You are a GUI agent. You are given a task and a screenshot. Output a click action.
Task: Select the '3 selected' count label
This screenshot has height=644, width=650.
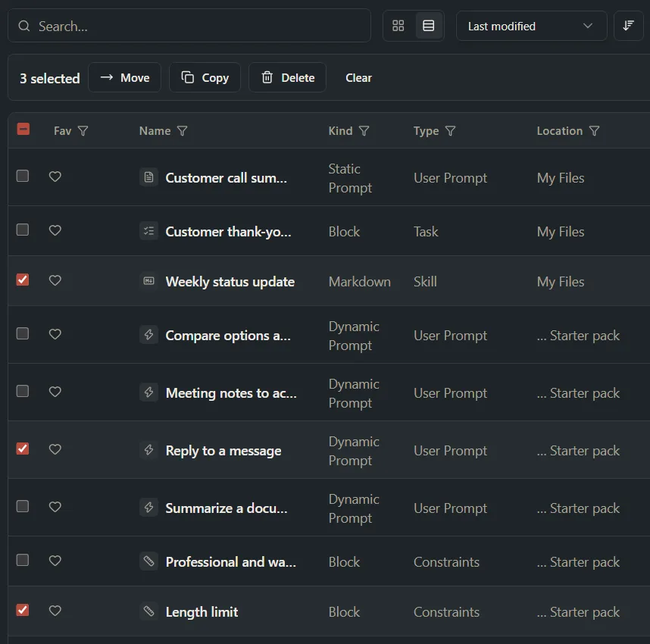pyautogui.click(x=50, y=78)
